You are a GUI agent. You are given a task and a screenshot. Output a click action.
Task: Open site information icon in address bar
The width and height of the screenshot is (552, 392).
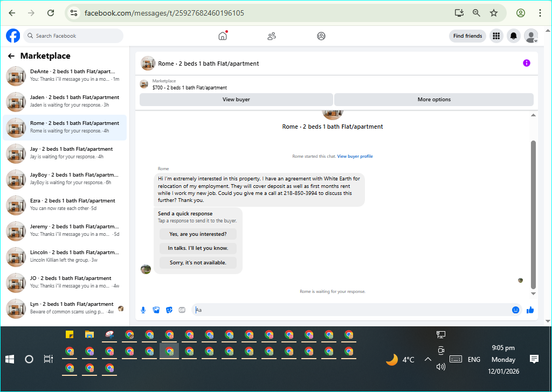(x=74, y=13)
